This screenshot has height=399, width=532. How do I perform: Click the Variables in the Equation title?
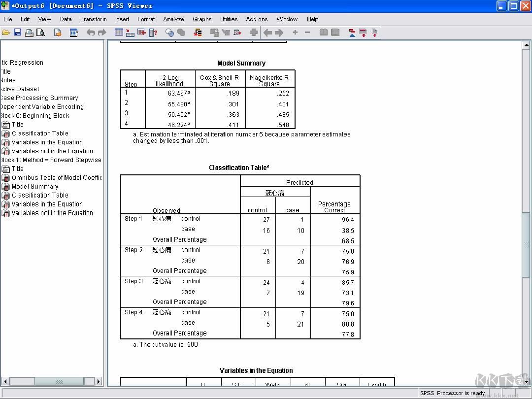click(x=256, y=370)
